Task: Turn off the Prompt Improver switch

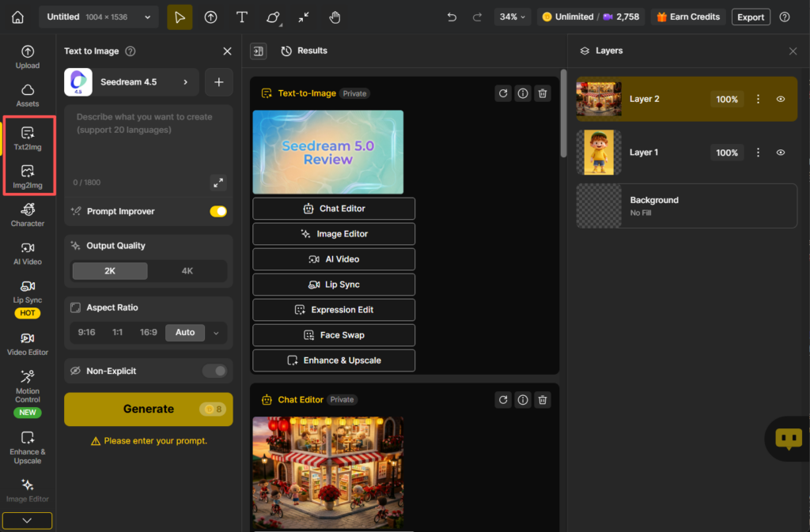Action: (218, 211)
